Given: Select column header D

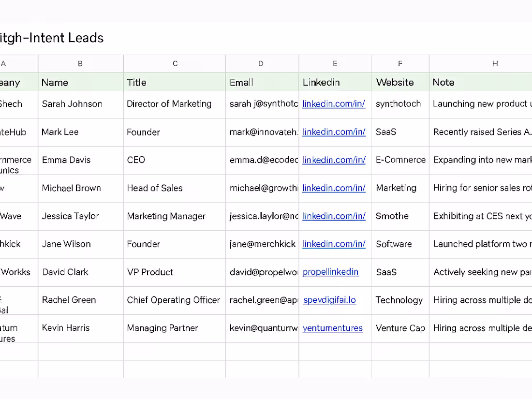Looking at the screenshot, I should point(261,63).
